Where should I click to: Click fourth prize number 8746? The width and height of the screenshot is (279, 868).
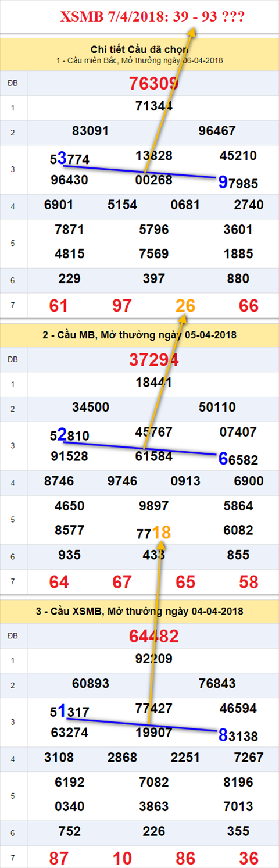tap(59, 481)
